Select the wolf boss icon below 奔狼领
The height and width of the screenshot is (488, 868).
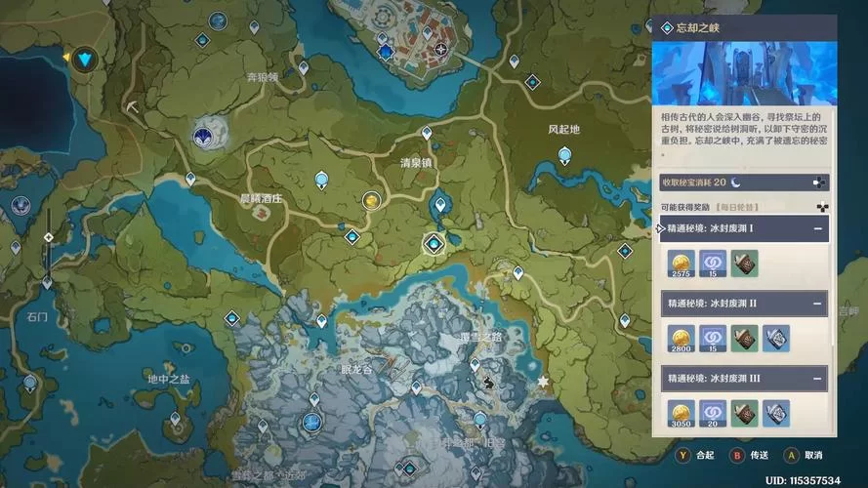click(x=202, y=136)
